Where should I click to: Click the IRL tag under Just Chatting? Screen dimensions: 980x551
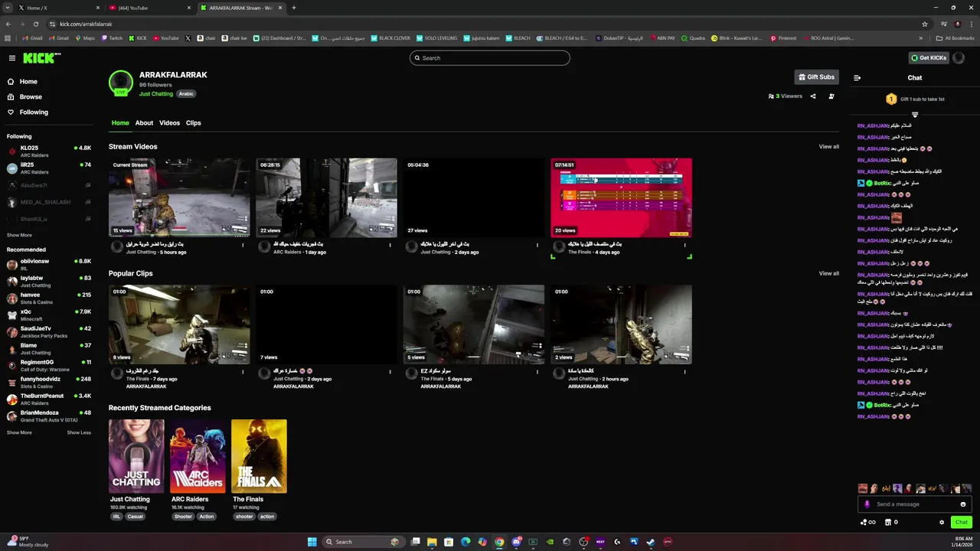(x=116, y=517)
